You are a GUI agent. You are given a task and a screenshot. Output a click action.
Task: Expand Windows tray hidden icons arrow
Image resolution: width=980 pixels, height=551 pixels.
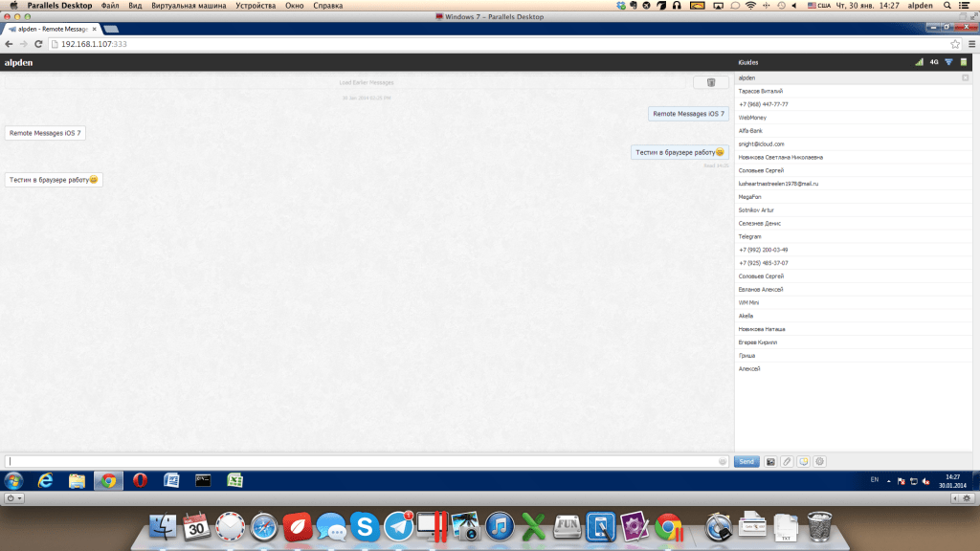(x=889, y=480)
